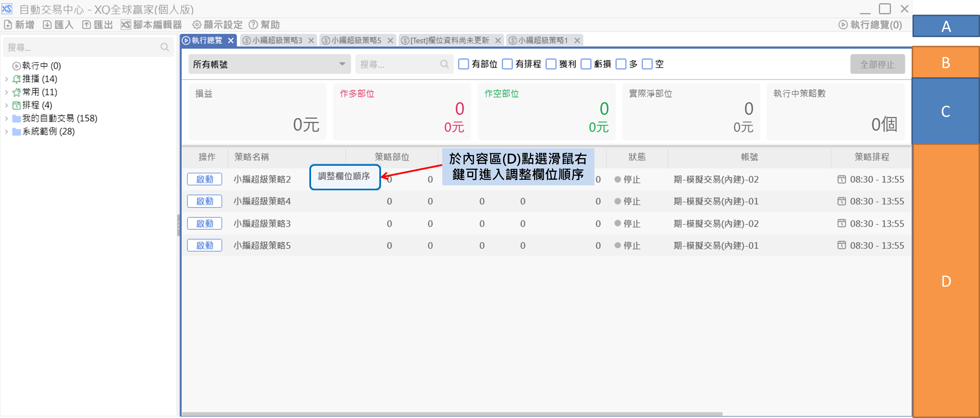Click the sidebar search magnifier icon
Image resolution: width=980 pixels, height=418 pixels.
pyautogui.click(x=164, y=47)
